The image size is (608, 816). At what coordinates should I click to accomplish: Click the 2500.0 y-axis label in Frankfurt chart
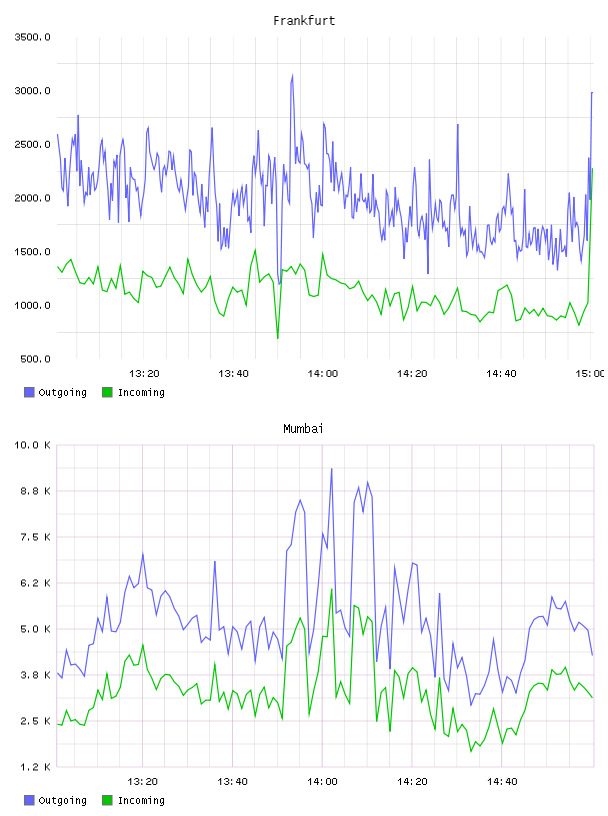tap(32, 144)
